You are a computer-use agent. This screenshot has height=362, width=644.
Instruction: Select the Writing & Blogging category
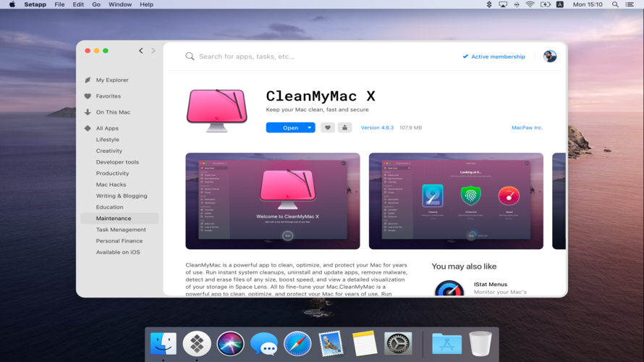tap(122, 196)
